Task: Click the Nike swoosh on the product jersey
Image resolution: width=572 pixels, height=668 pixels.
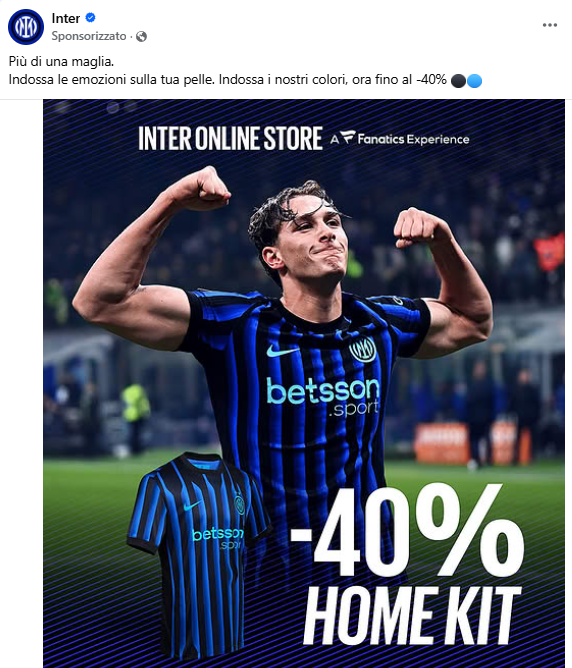Action: (192, 506)
